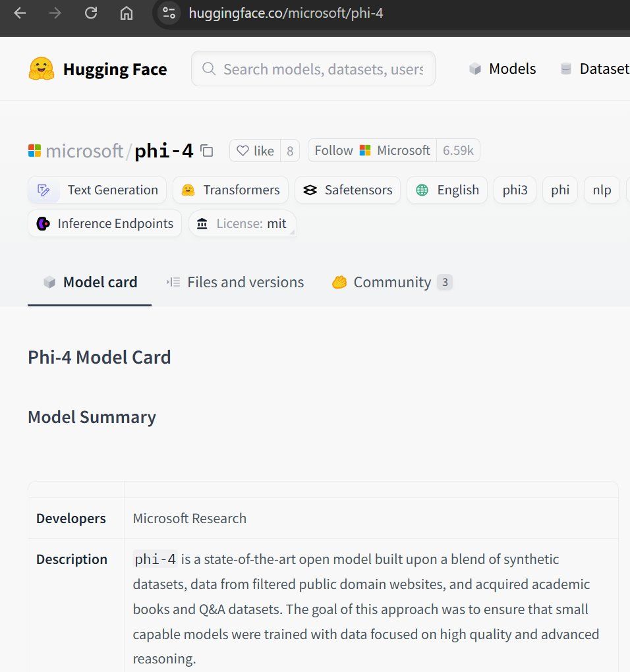This screenshot has width=630, height=672.
Task: Focus the Search models, datasets, users field
Action: (x=322, y=69)
